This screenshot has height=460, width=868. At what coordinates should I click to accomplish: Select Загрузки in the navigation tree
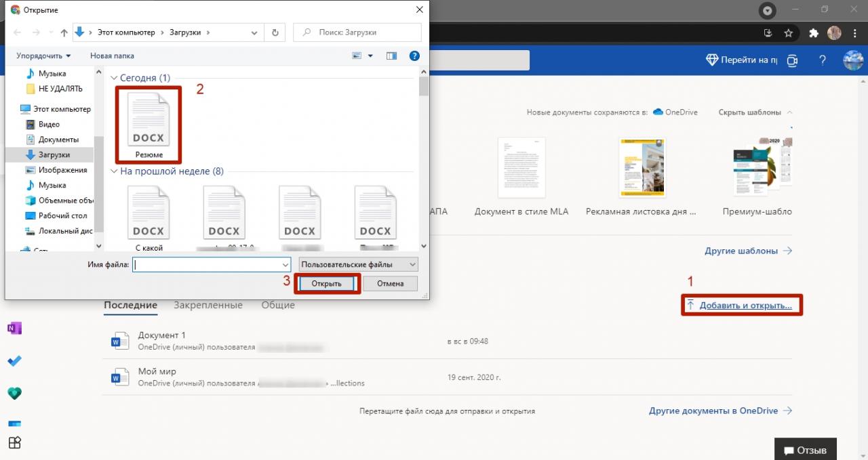tap(54, 154)
